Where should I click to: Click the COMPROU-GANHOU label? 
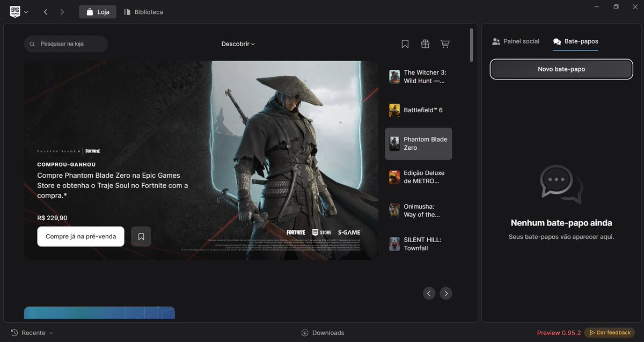[x=67, y=164]
